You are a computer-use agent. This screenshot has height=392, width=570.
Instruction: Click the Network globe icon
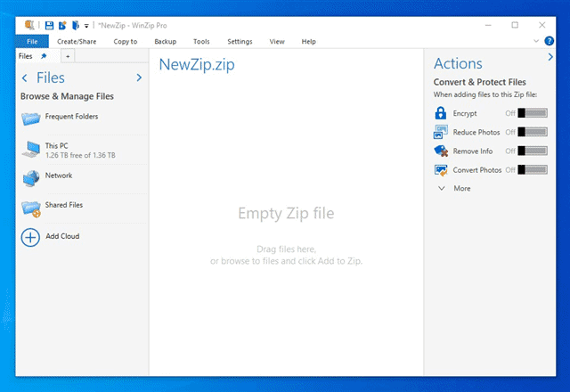pyautogui.click(x=31, y=178)
